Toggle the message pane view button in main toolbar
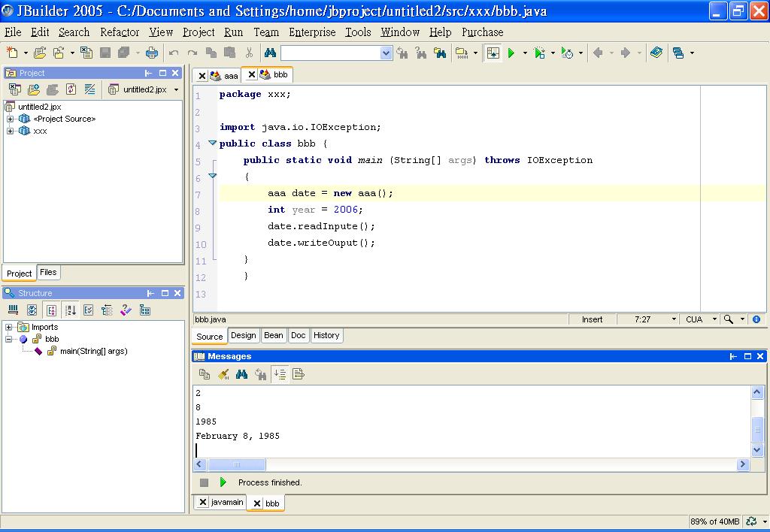Screen dimensions: 770x532 click(x=493, y=53)
